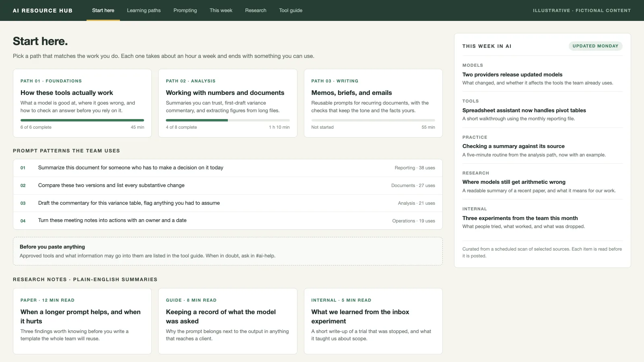Click the Analysis path progress bar
The height and width of the screenshot is (362, 644).
[x=228, y=120]
